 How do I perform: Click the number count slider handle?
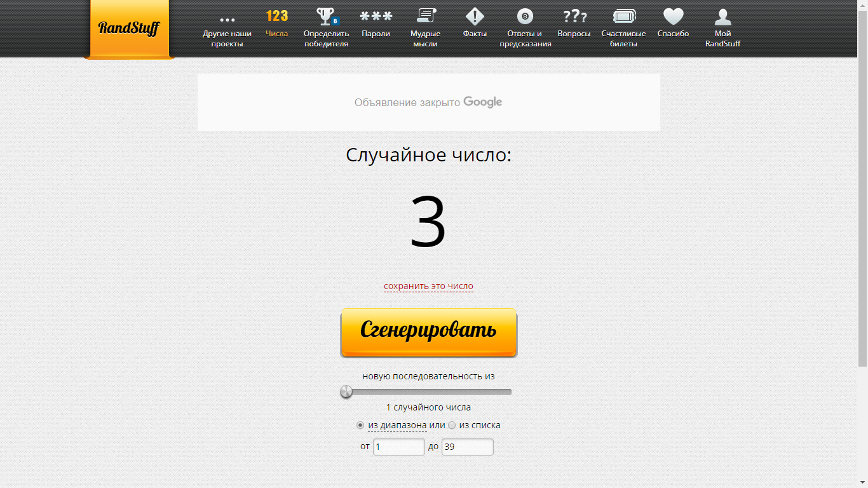coord(346,391)
